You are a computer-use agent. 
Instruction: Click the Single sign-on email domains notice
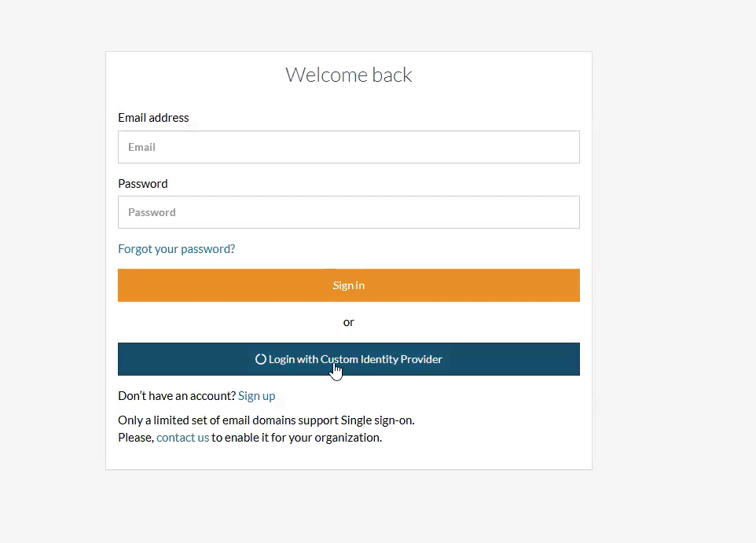tap(266, 420)
